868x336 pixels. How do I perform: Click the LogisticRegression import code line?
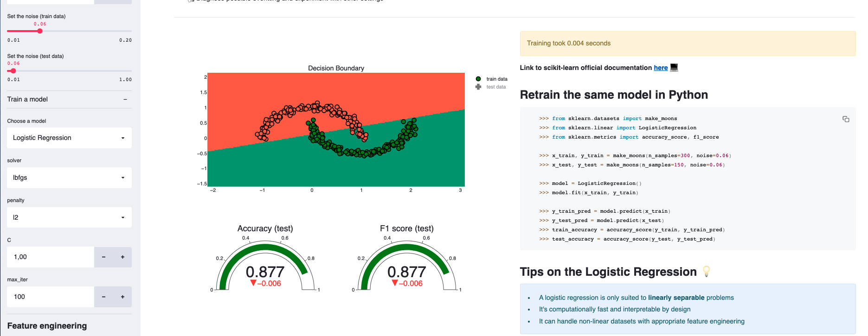[x=617, y=127]
